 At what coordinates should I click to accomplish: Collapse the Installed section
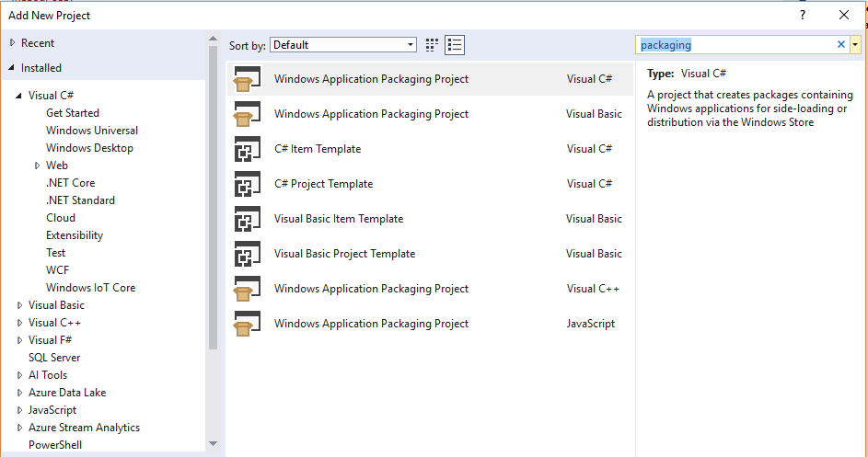click(x=12, y=67)
